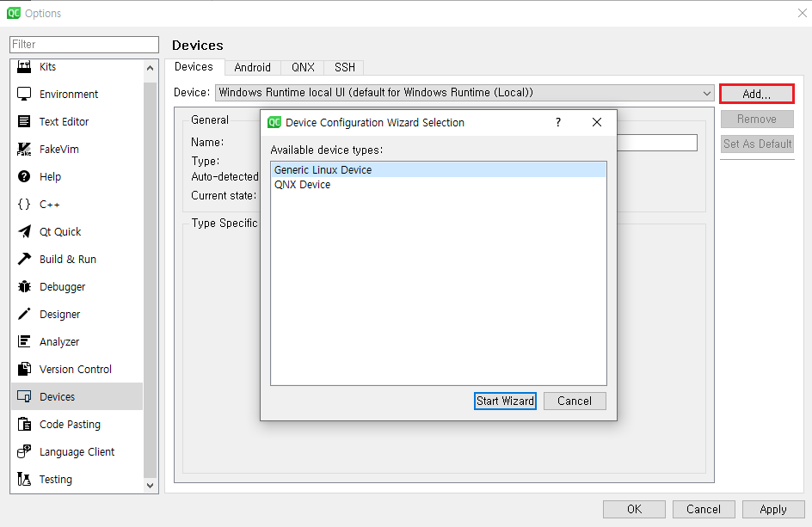Click OK in the Options window
Screen dimensions: 812x527
[x=634, y=510]
